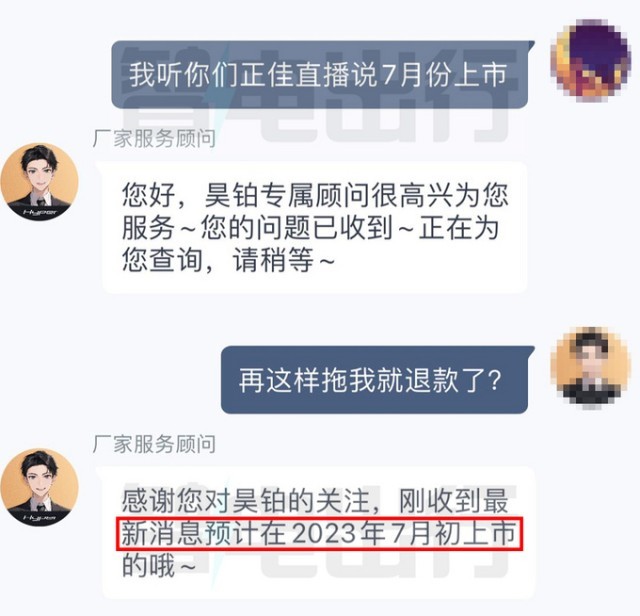Click the red-boxed line 新消息预计在2023年7月初上市
The height and width of the screenshot is (616, 640).
(x=319, y=534)
